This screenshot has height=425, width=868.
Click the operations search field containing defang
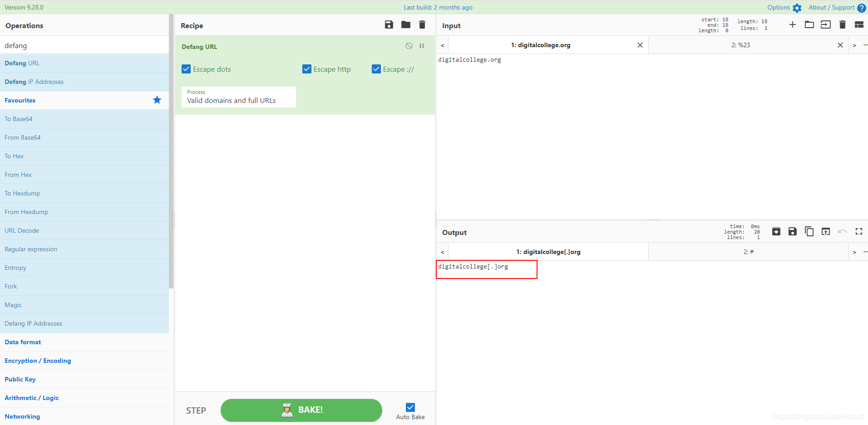click(x=84, y=45)
